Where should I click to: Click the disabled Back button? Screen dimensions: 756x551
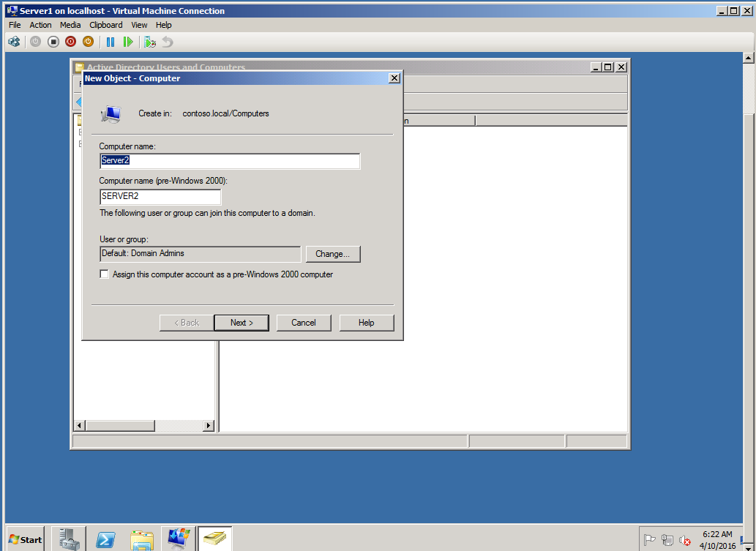click(187, 323)
